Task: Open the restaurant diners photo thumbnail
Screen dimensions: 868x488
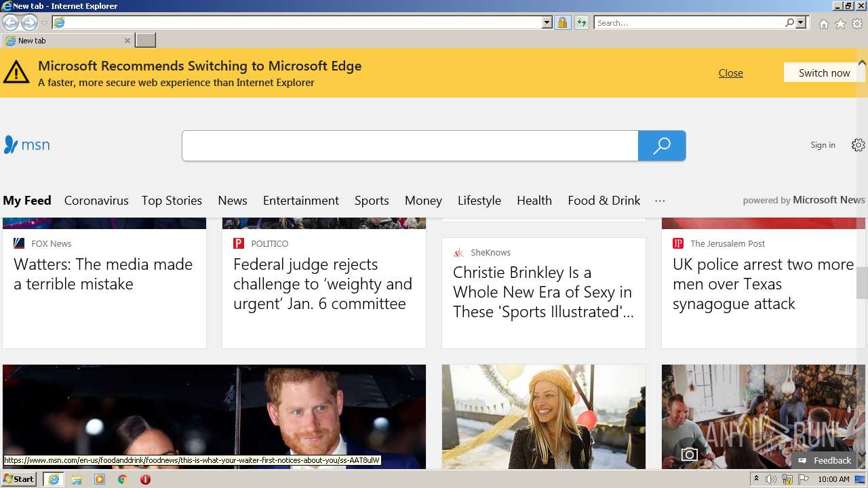Action: pyautogui.click(x=764, y=417)
